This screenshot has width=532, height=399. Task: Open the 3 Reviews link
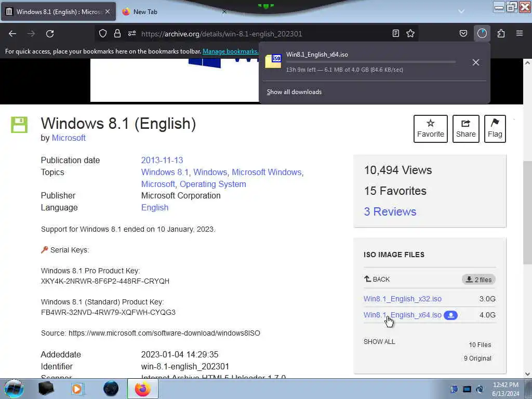tap(390, 211)
